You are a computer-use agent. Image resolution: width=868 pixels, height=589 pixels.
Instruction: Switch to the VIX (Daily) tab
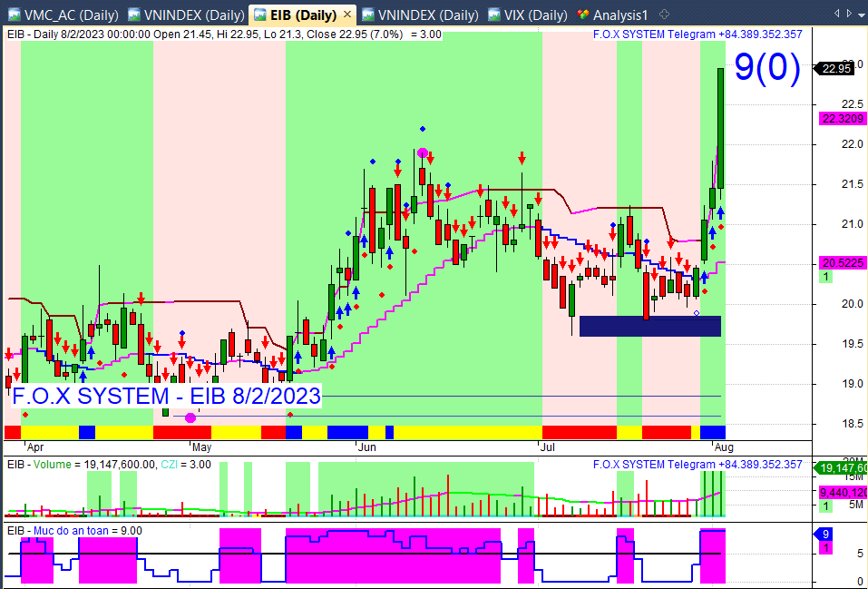528,15
